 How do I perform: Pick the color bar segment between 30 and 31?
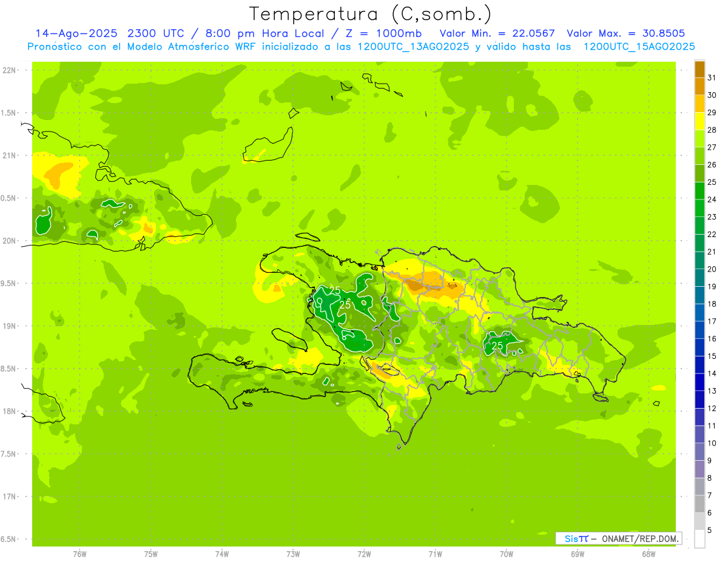(699, 87)
